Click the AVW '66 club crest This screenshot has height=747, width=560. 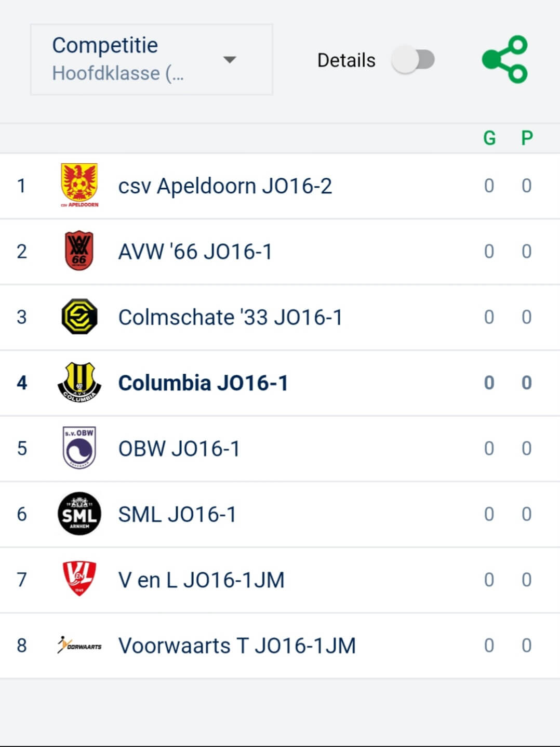click(79, 251)
